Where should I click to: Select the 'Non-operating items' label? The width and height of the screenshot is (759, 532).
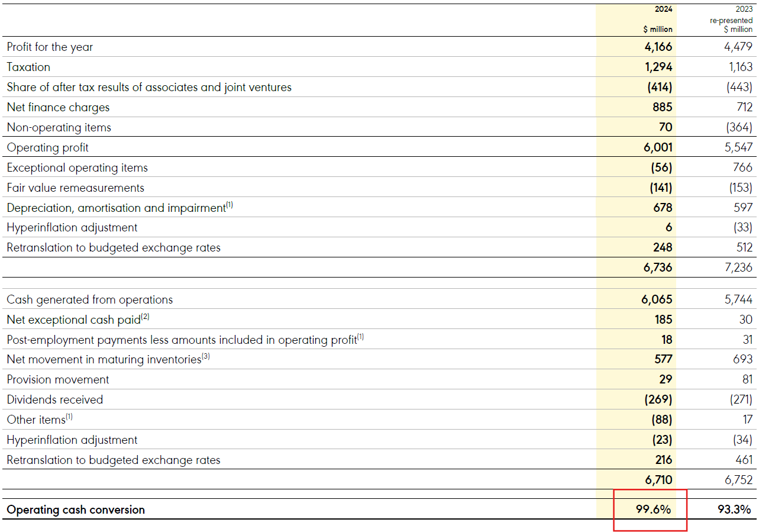tap(59, 127)
